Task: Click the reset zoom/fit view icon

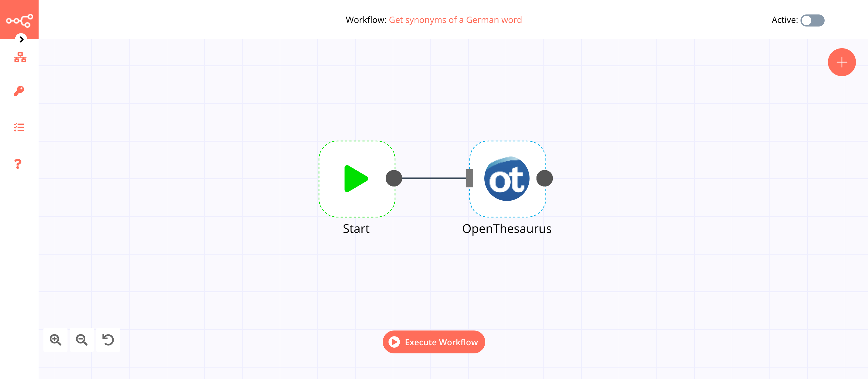Action: (108, 340)
